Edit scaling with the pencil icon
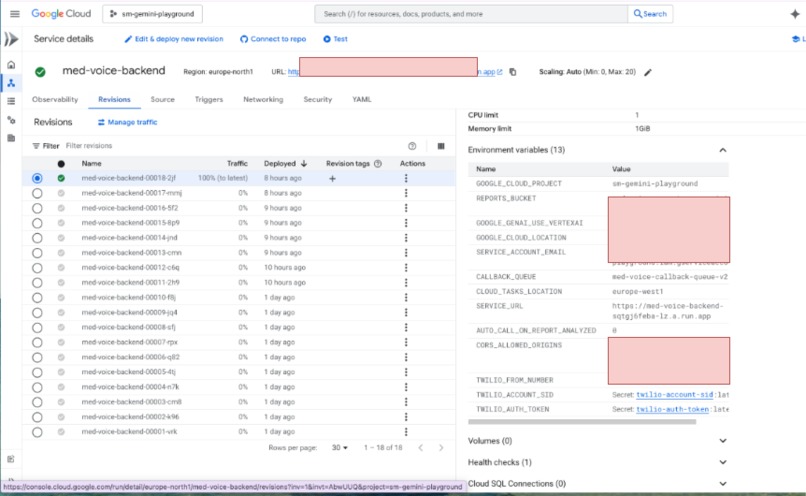Image resolution: width=806 pixels, height=496 pixels. (x=648, y=72)
